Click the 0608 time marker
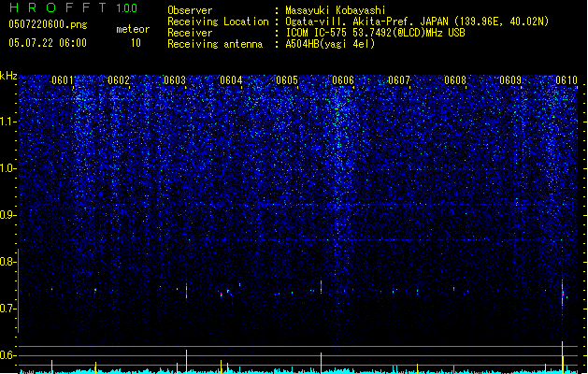588x374 pixels. point(455,80)
